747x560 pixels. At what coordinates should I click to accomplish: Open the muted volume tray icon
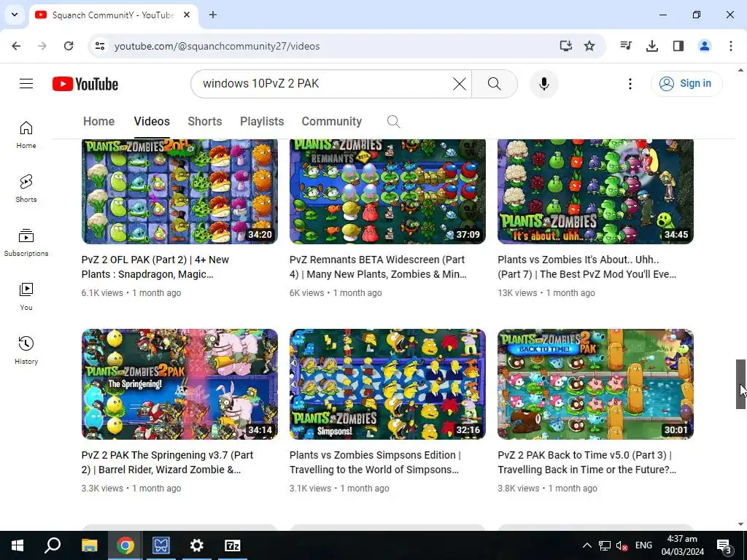click(x=622, y=545)
